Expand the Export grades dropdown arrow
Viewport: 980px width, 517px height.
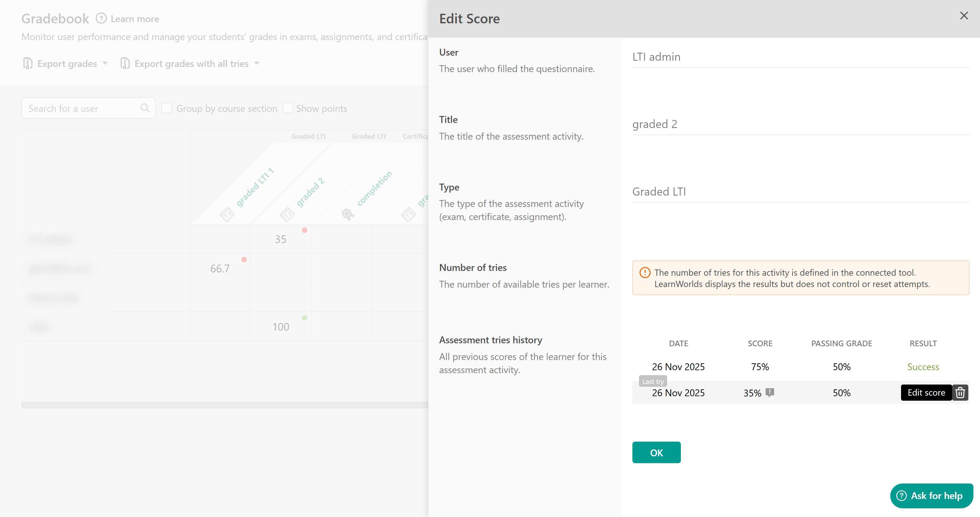pos(105,63)
